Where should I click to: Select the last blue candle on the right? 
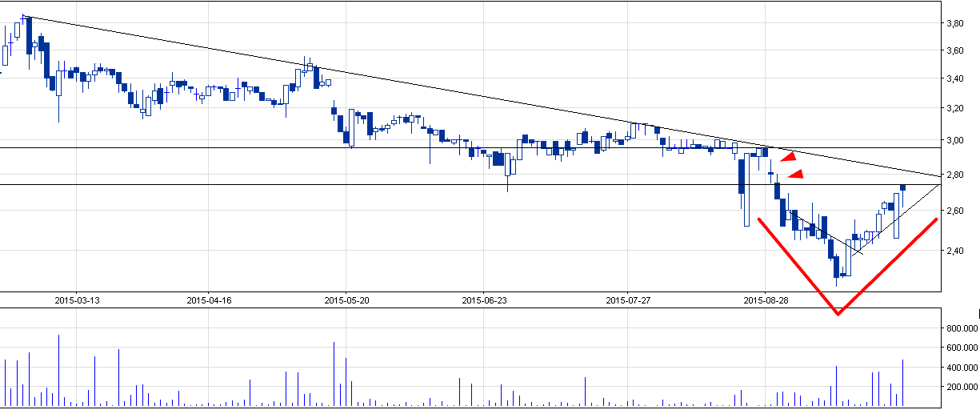coord(903,188)
